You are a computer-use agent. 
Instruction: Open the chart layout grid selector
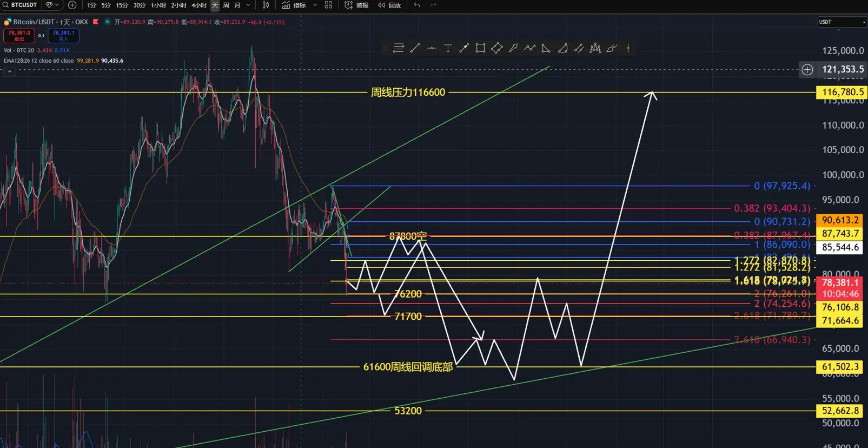(x=328, y=5)
